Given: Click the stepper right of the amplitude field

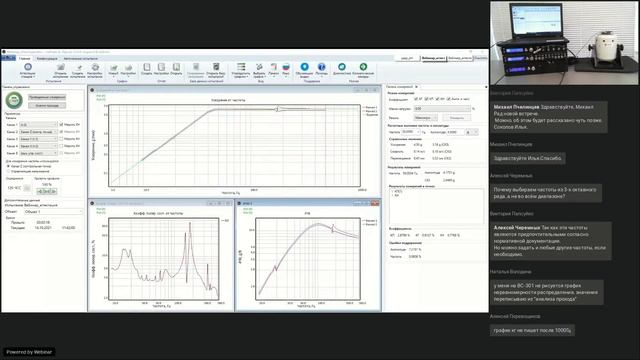Looking at the screenshot, I should [x=472, y=132].
